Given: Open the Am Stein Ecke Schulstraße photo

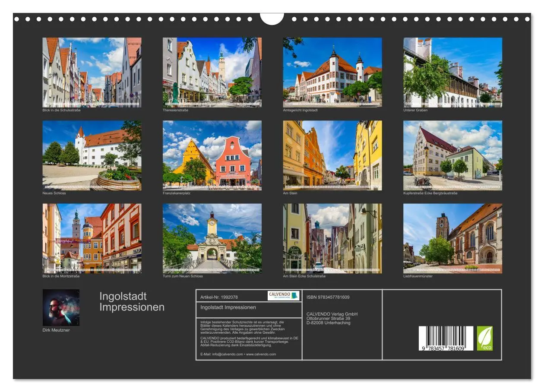Looking at the screenshot, I should point(332,238).
